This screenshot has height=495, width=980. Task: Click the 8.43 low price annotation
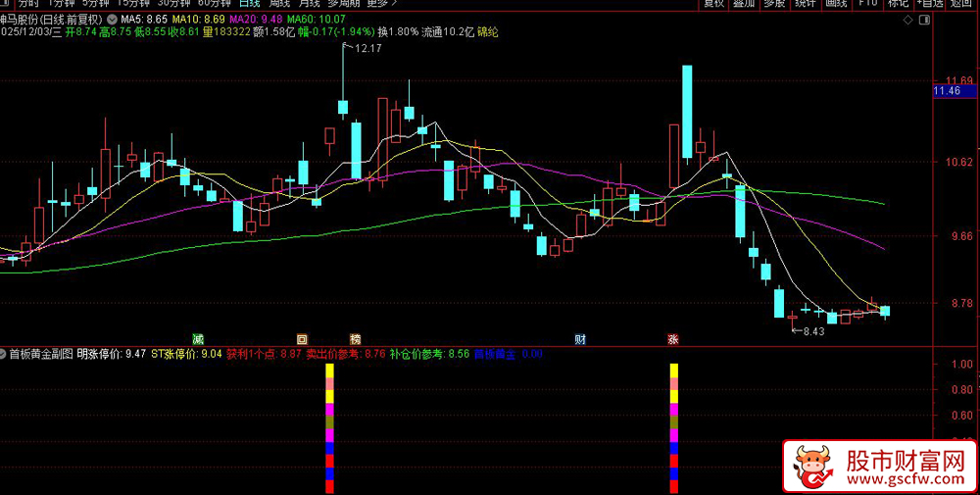tap(813, 331)
